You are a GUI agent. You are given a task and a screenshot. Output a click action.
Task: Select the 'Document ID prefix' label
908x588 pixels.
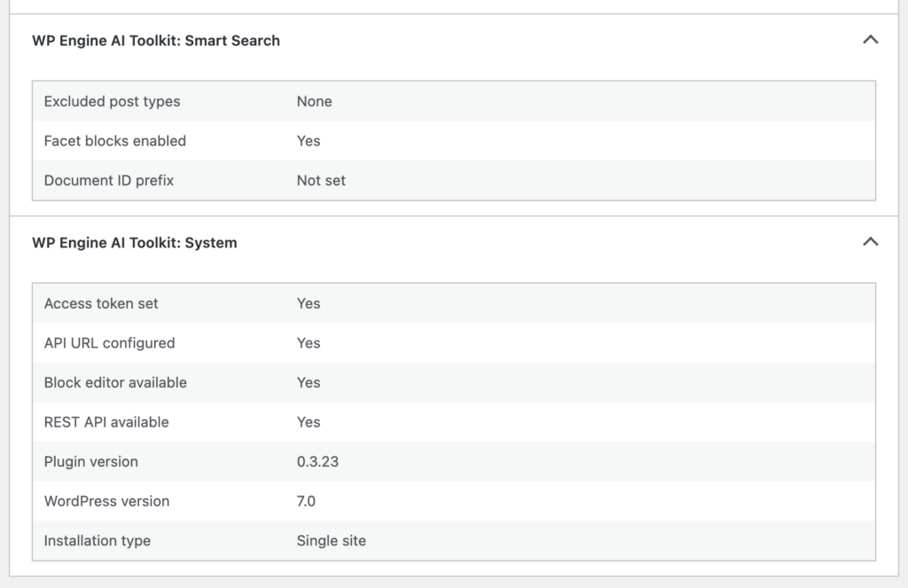109,180
